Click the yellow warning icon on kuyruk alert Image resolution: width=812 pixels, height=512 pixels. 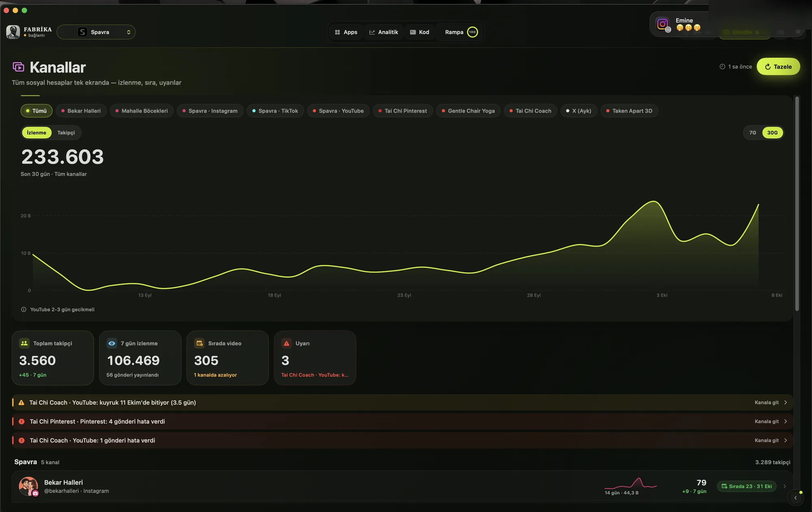click(22, 403)
